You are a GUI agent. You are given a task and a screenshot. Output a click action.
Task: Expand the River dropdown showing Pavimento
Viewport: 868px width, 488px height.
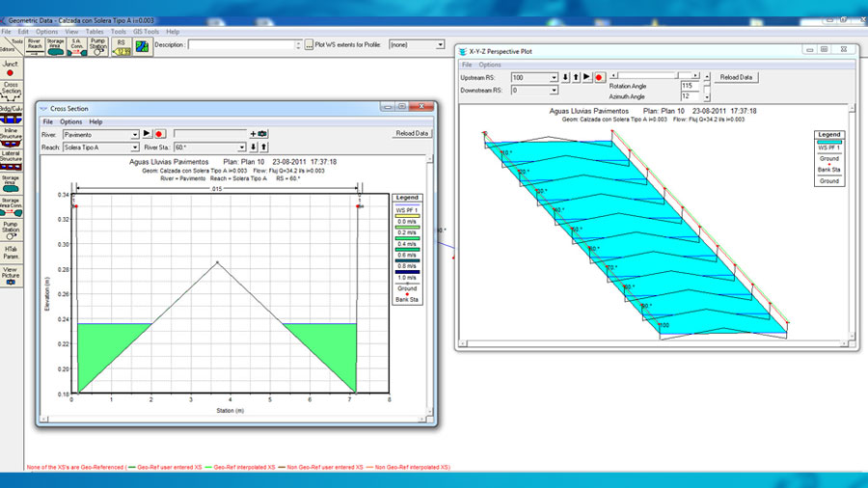click(x=135, y=134)
